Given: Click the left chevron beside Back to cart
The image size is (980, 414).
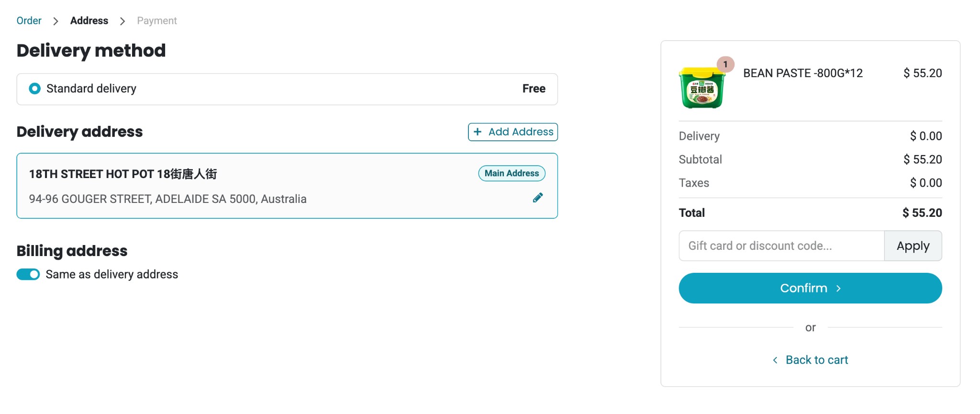Looking at the screenshot, I should tap(775, 360).
